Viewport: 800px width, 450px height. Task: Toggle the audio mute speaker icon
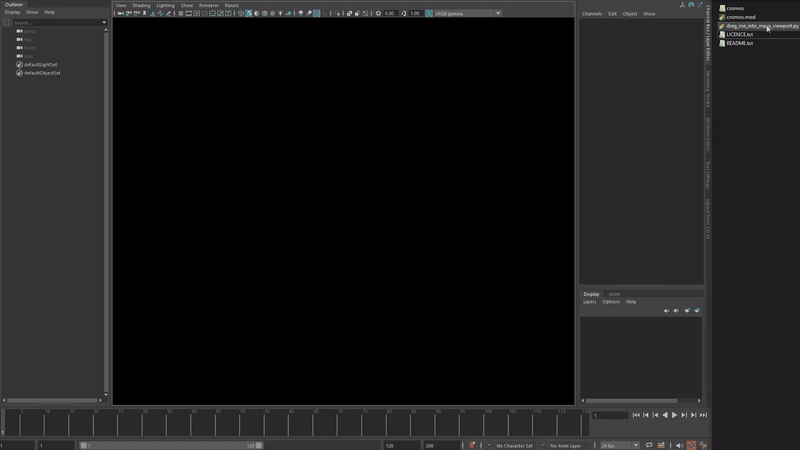pos(680,445)
